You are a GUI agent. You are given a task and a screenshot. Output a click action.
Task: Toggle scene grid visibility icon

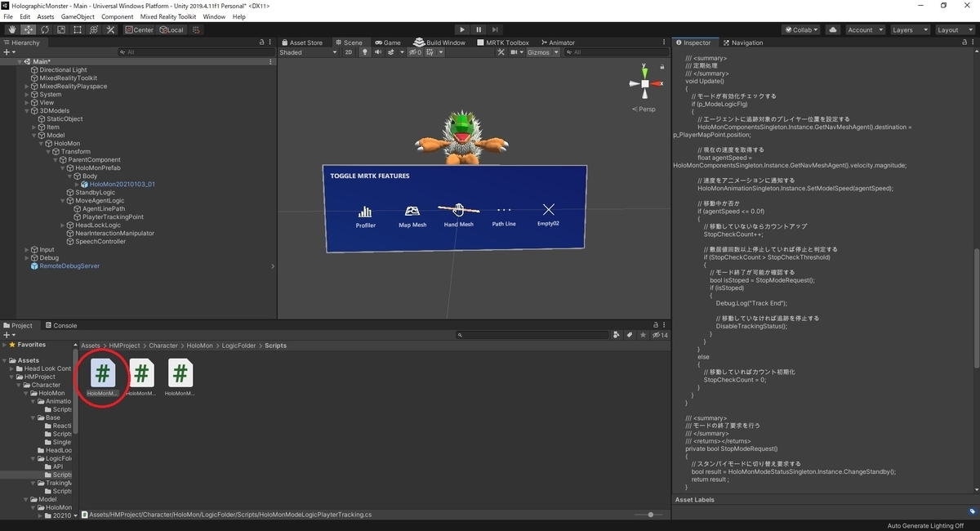pyautogui.click(x=430, y=52)
